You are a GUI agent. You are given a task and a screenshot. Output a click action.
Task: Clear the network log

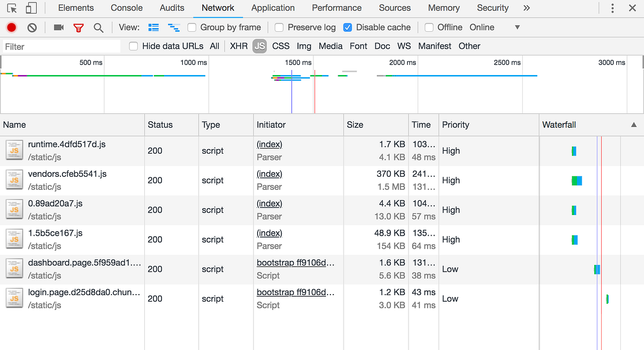pos(32,27)
